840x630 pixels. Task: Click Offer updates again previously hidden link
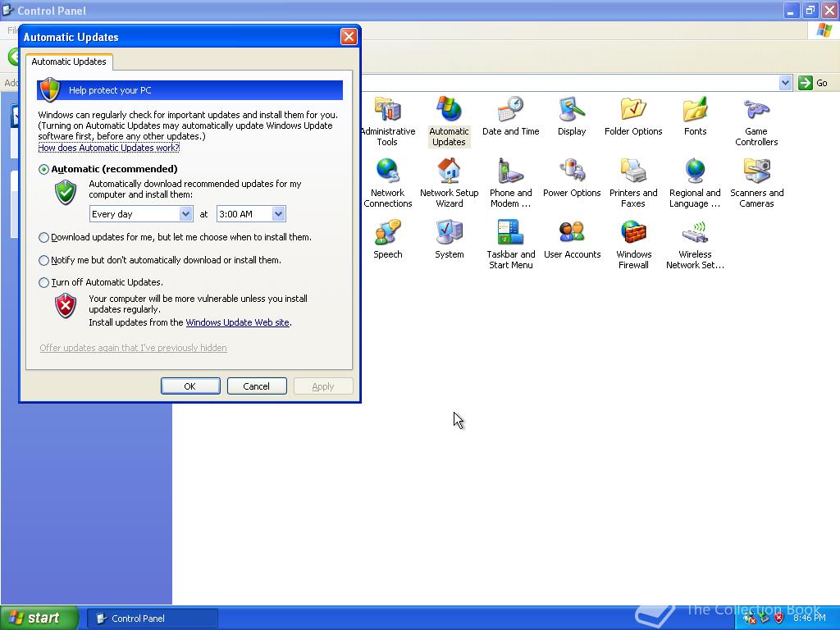pos(134,348)
